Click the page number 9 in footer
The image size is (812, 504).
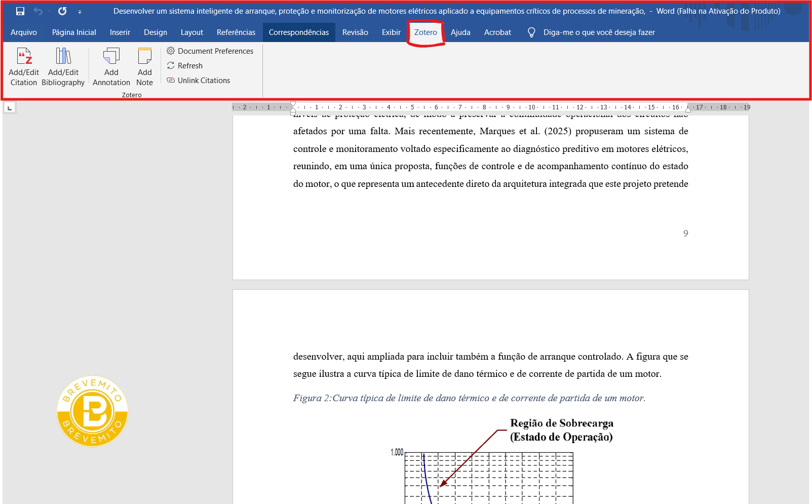(x=685, y=233)
